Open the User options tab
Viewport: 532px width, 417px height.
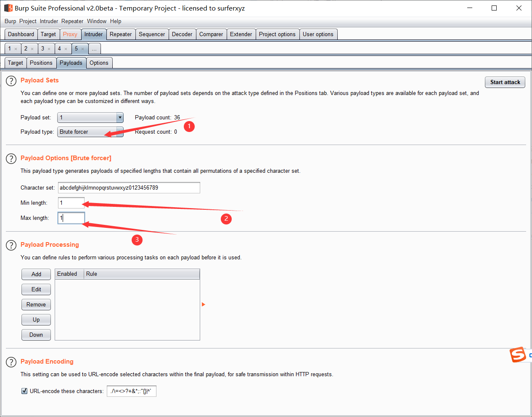318,34
